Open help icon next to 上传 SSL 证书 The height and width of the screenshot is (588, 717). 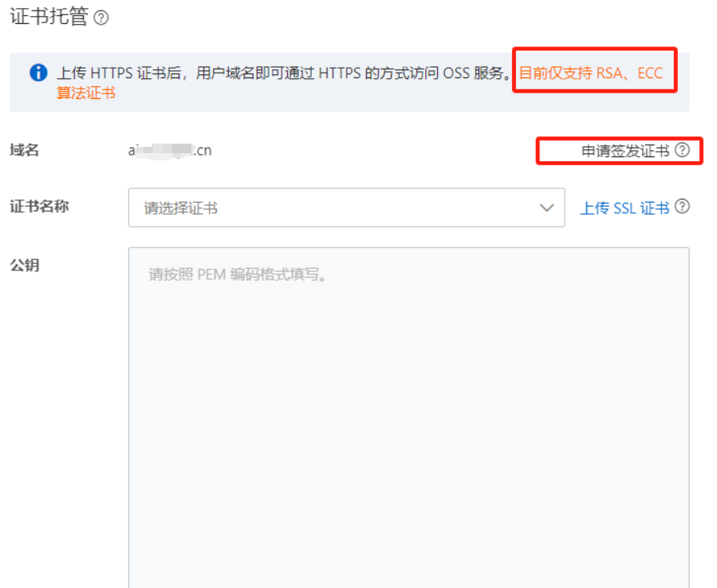coord(682,207)
